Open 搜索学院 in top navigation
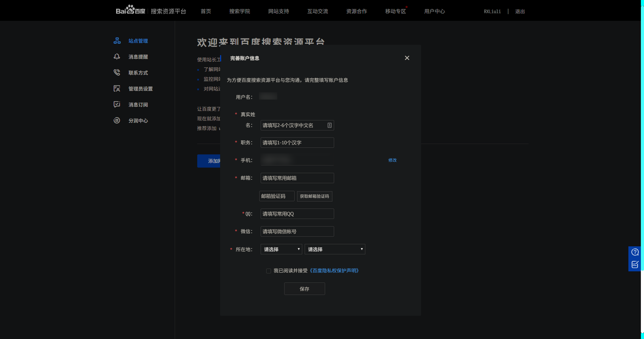The width and height of the screenshot is (644, 339). click(x=240, y=11)
